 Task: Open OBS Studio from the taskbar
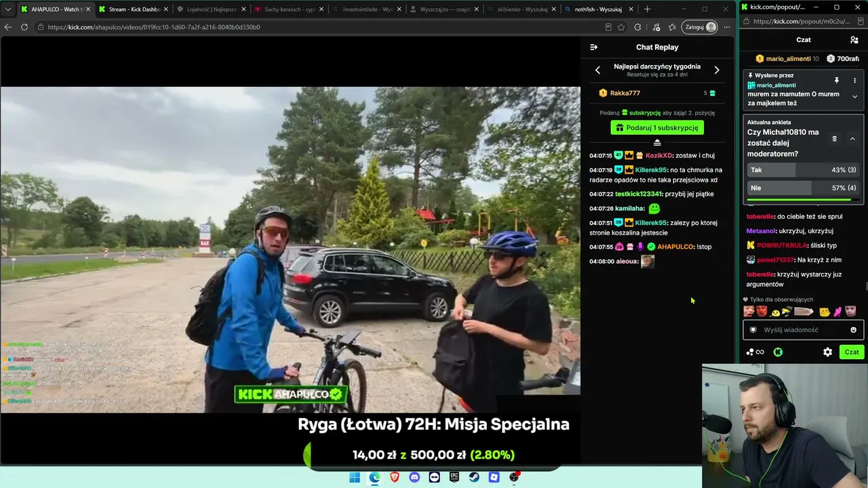[x=515, y=477]
